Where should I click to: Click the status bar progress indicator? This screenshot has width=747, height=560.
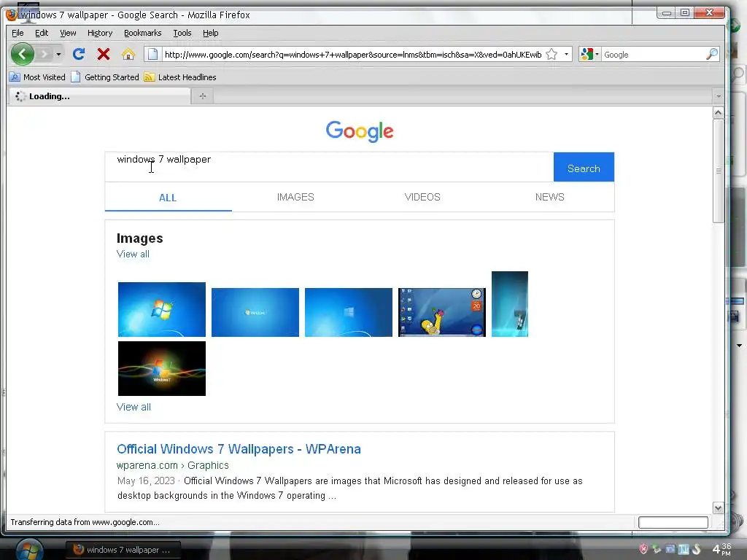pyautogui.click(x=673, y=522)
